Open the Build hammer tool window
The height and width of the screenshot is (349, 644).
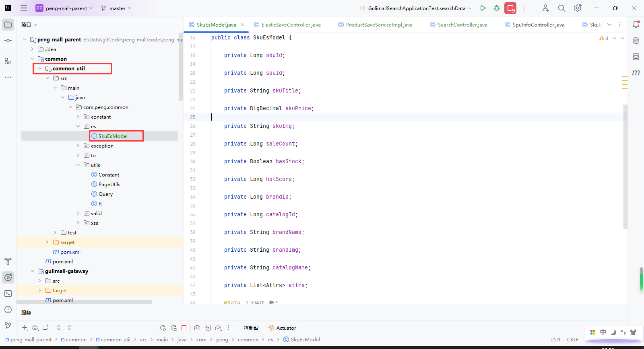[x=8, y=261]
